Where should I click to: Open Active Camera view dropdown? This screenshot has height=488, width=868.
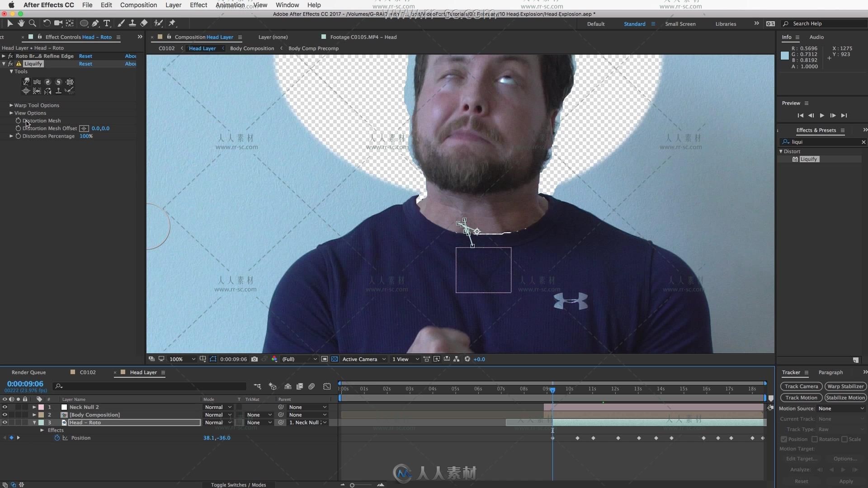[x=364, y=359]
